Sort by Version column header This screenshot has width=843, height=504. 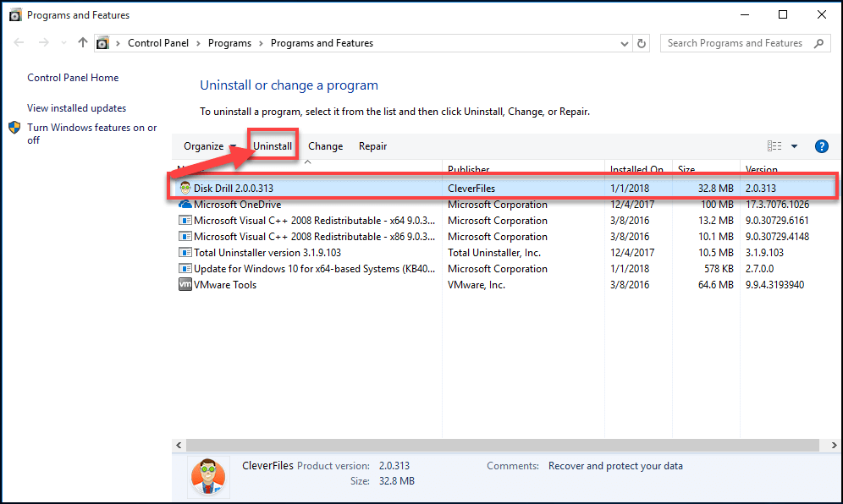(x=788, y=169)
